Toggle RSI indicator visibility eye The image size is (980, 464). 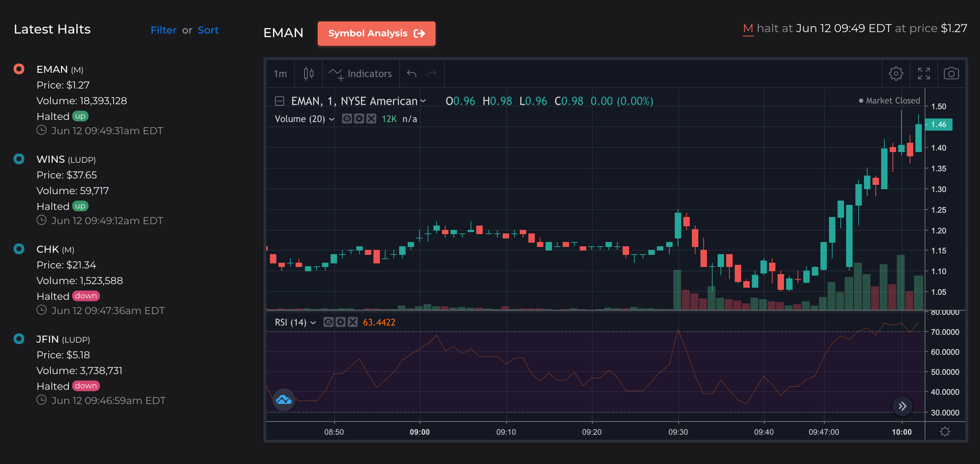pyautogui.click(x=328, y=322)
